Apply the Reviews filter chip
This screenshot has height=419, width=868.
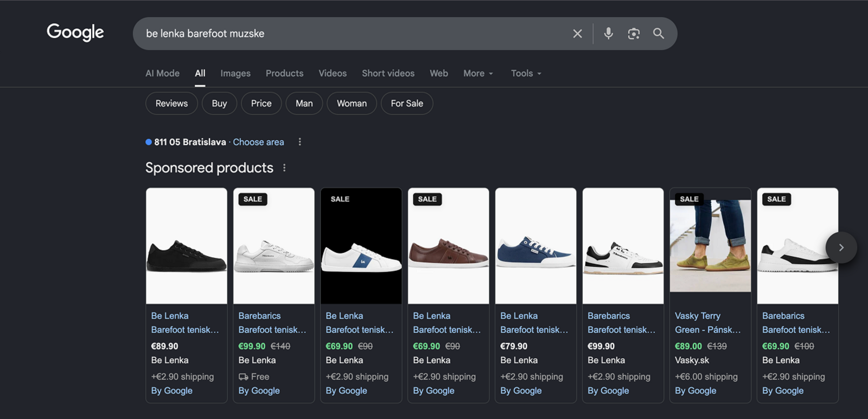(x=171, y=103)
